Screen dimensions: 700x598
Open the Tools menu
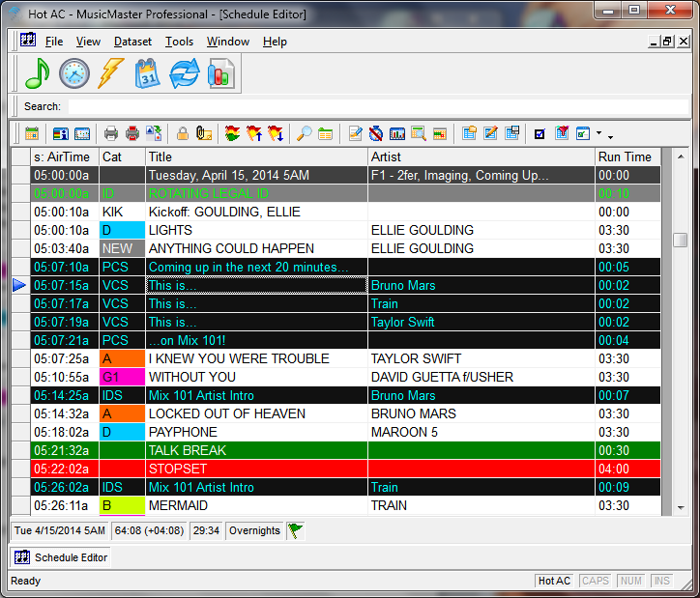(179, 42)
